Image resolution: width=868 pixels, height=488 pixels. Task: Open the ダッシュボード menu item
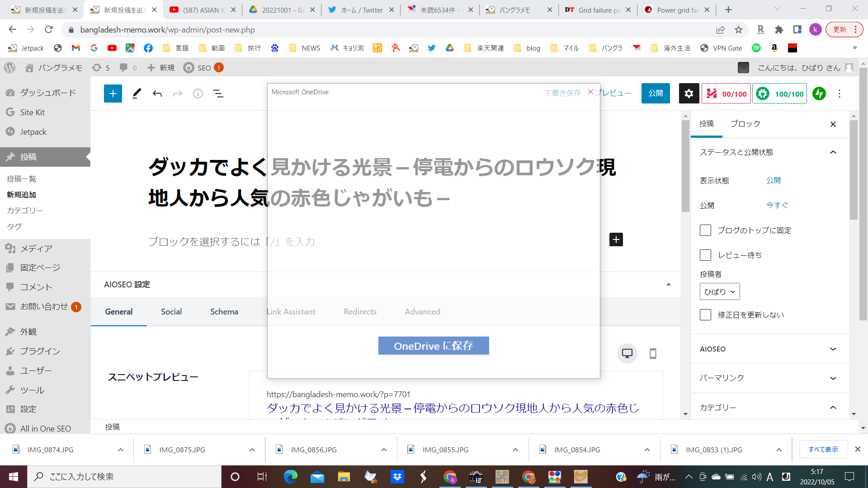pyautogui.click(x=45, y=93)
